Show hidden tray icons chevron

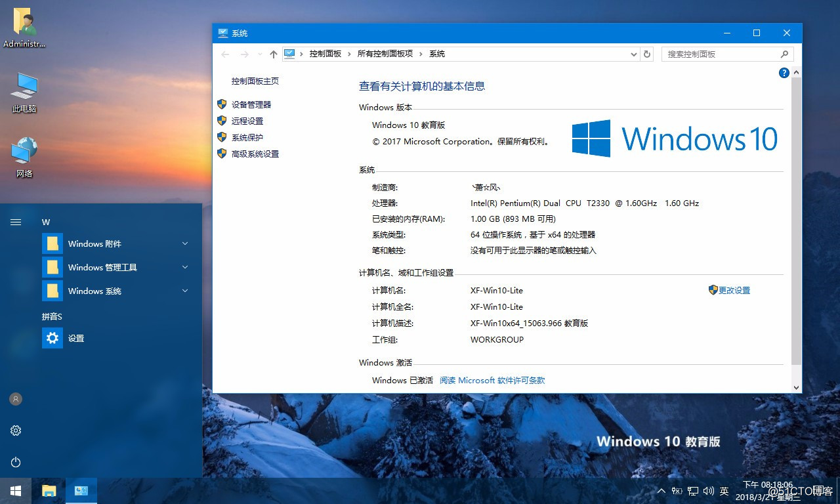pyautogui.click(x=661, y=491)
